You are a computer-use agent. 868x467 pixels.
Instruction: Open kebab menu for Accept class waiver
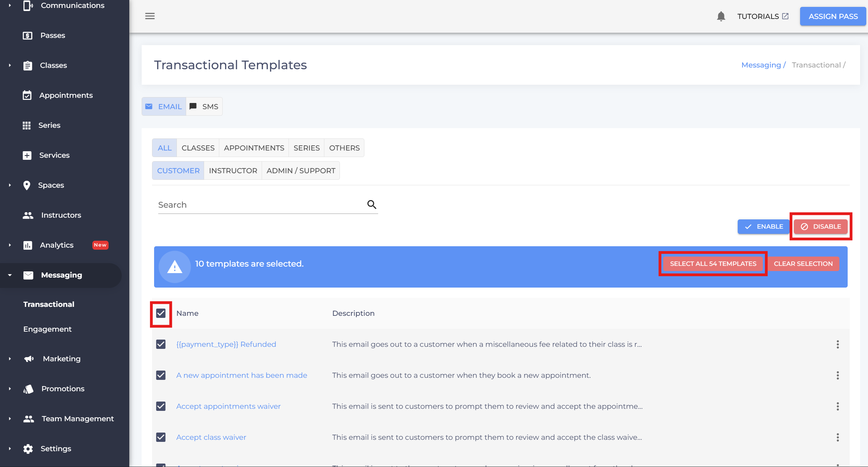(x=837, y=437)
